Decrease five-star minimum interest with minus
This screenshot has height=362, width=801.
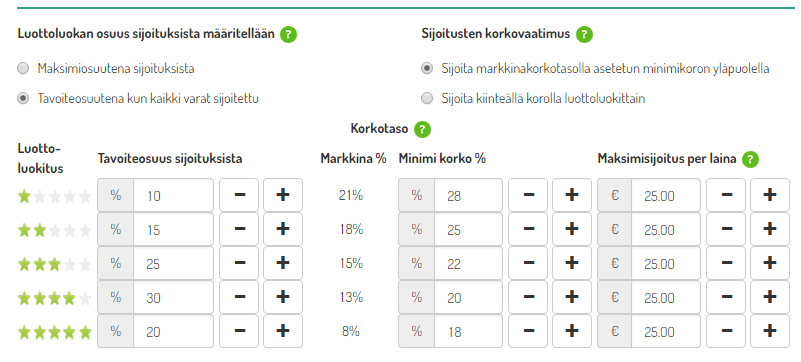[528, 331]
